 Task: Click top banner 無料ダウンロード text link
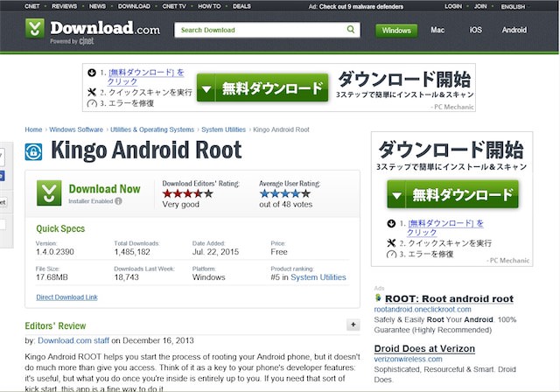(x=146, y=77)
